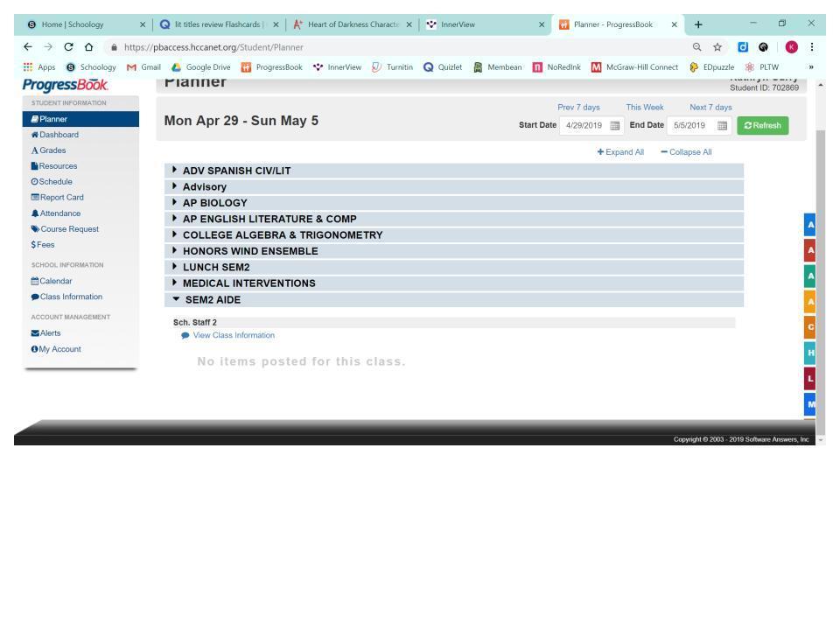Collapse the SEM2 AIDE section
This screenshot has height=630, width=840.
coord(454,300)
